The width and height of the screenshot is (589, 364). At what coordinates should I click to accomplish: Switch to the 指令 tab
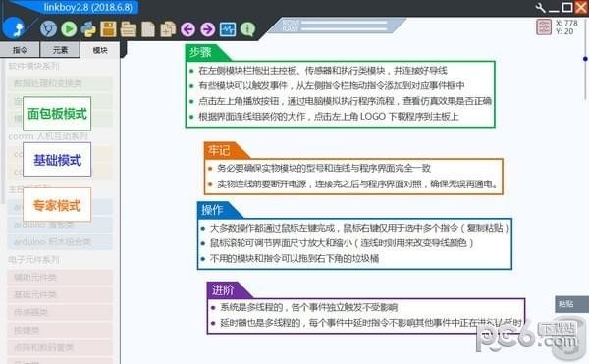(20, 50)
